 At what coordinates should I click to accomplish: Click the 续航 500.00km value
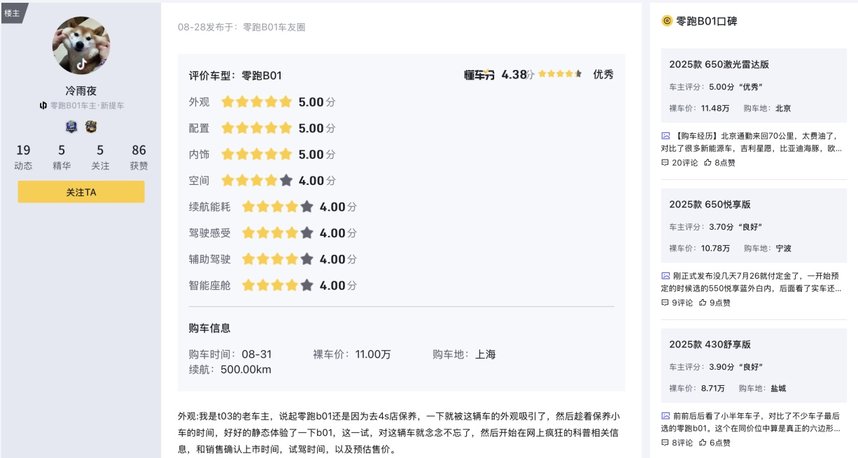pos(246,370)
